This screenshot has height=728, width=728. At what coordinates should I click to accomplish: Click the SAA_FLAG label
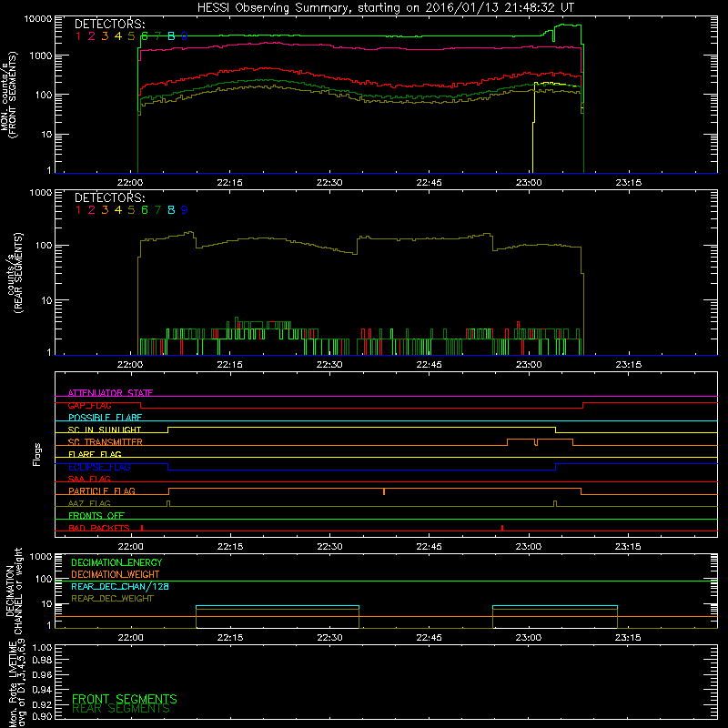tap(89, 479)
